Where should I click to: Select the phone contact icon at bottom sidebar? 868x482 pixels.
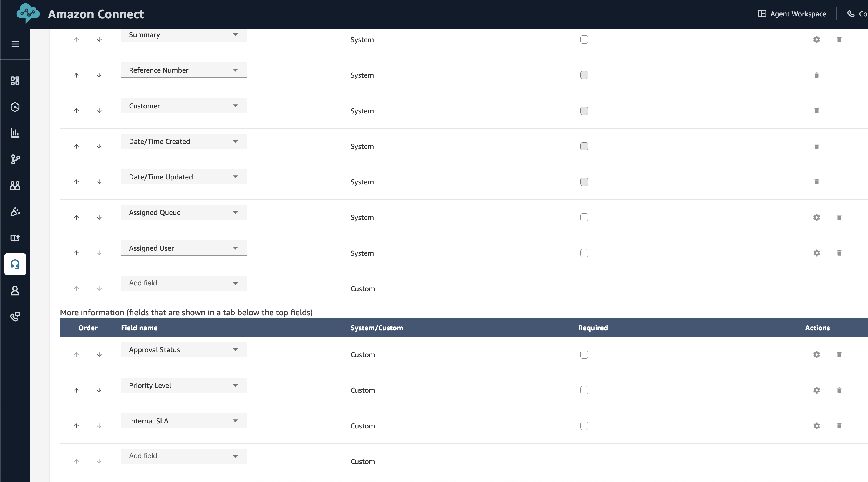15,317
